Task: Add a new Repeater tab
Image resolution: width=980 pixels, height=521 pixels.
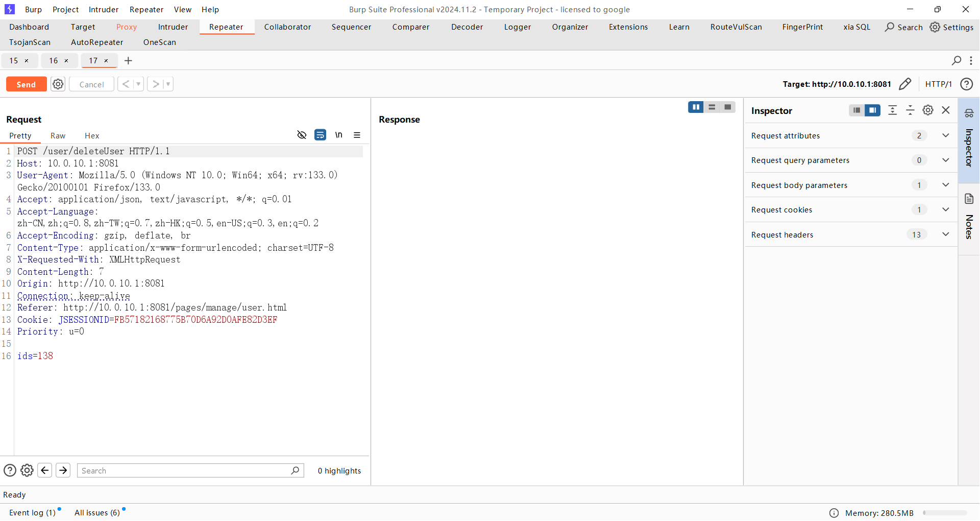Action: click(x=128, y=61)
